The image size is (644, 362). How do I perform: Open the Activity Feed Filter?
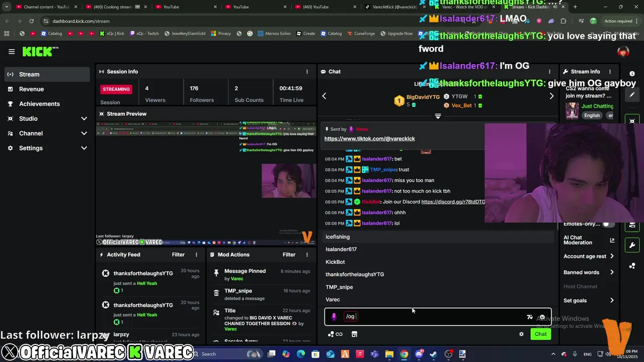(x=178, y=254)
